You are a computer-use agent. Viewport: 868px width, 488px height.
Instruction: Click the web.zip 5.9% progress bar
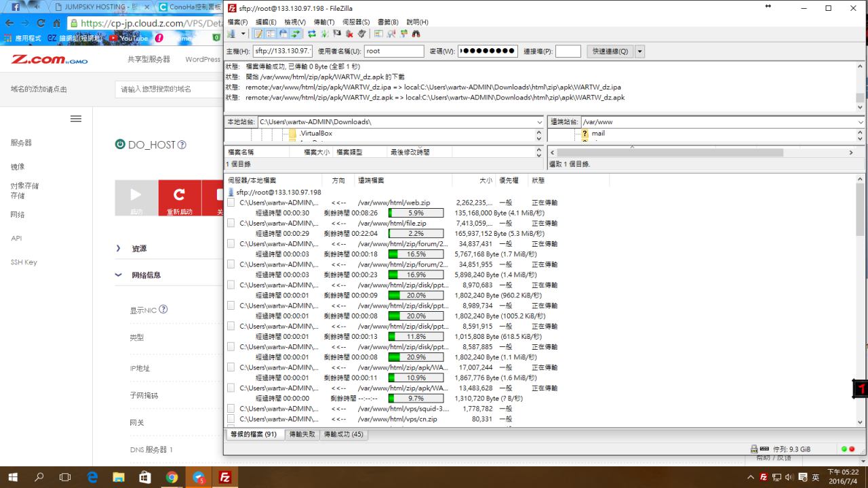coord(416,213)
